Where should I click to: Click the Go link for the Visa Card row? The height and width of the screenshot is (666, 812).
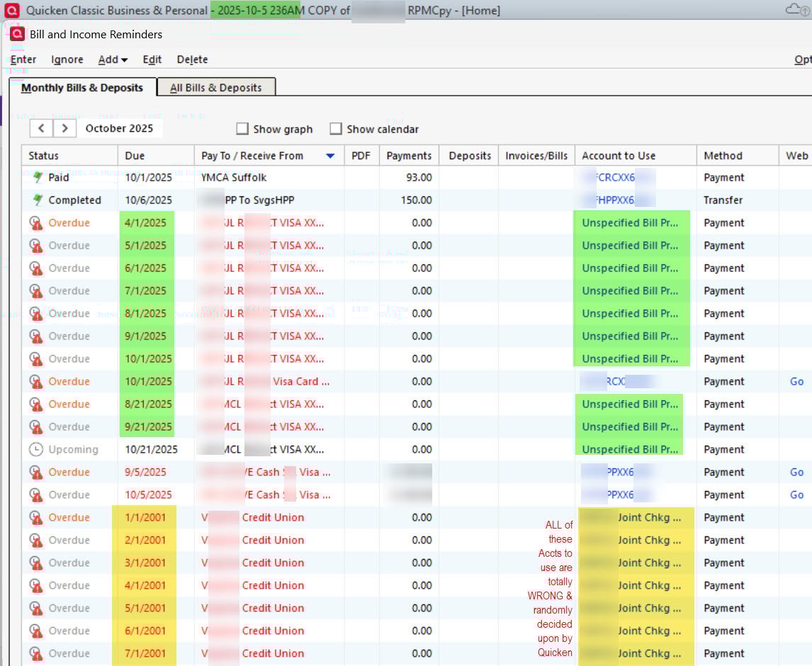click(796, 382)
